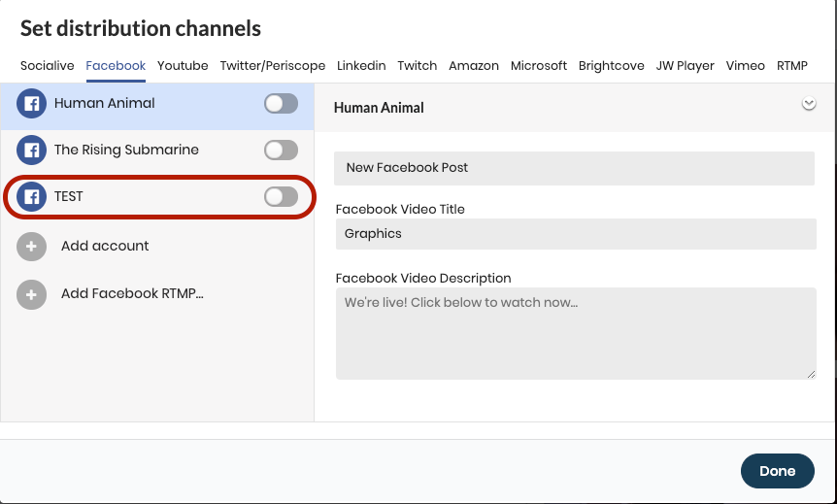Select the TEST account name
This screenshot has height=504, width=837.
coord(69,196)
